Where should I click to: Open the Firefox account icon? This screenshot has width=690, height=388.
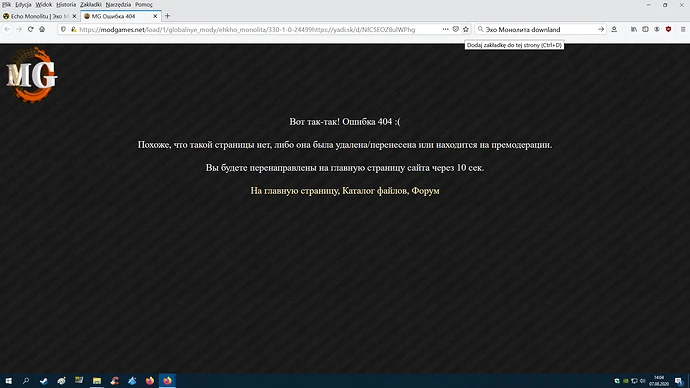pyautogui.click(x=657, y=29)
